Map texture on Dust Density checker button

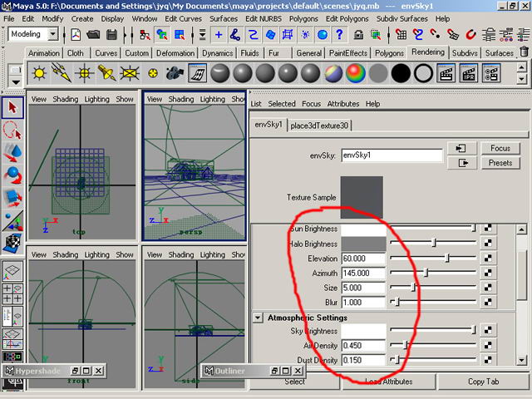[x=488, y=360]
